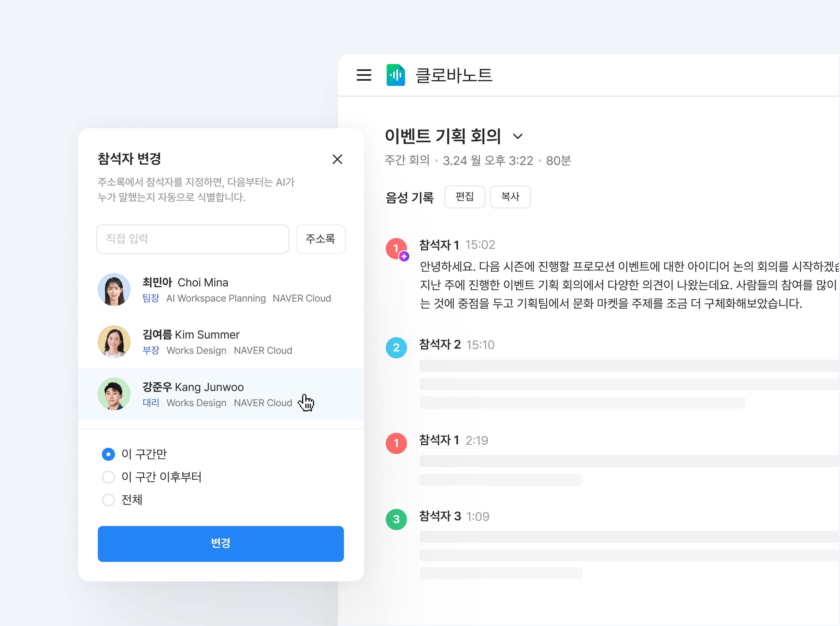840x626 pixels.
Task: Select speaker 2's circular badge
Action: click(396, 348)
